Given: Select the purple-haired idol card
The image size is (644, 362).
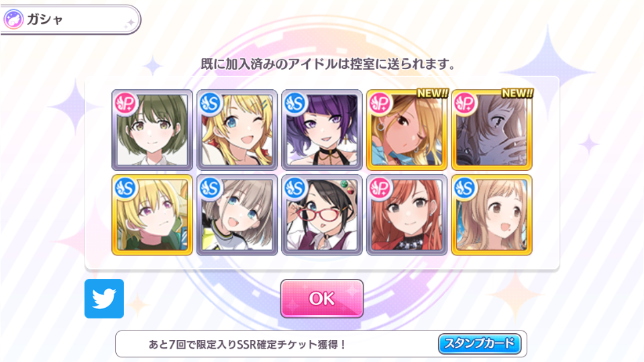Looking at the screenshot, I should 322,129.
